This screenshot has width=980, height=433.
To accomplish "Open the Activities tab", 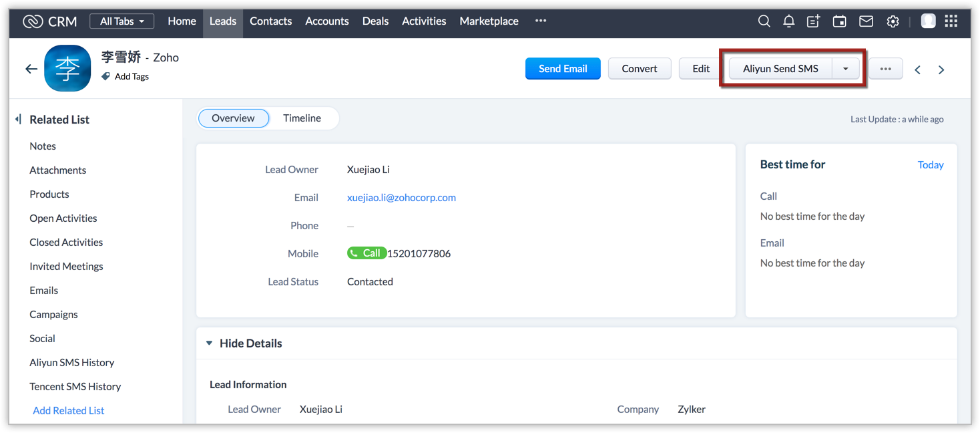I will [424, 21].
